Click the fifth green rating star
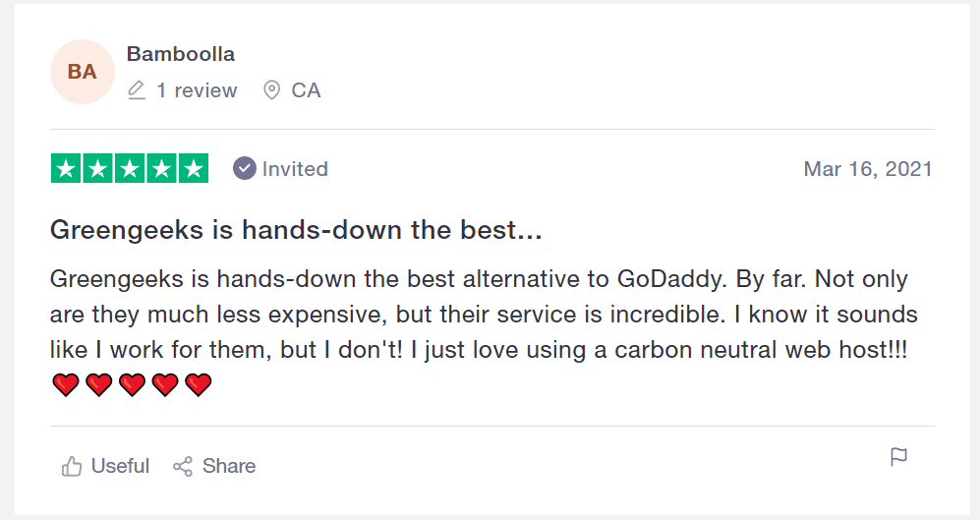 (194, 169)
